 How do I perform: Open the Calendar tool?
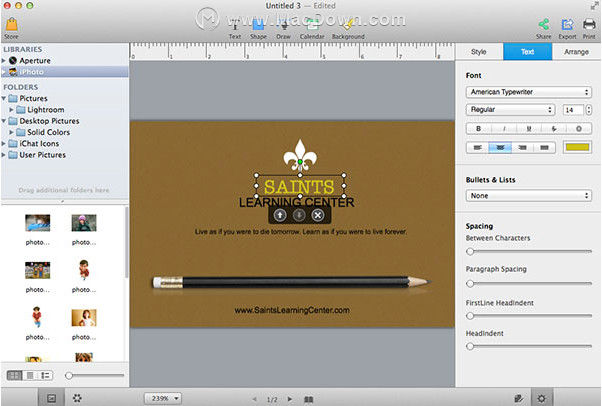(312, 29)
